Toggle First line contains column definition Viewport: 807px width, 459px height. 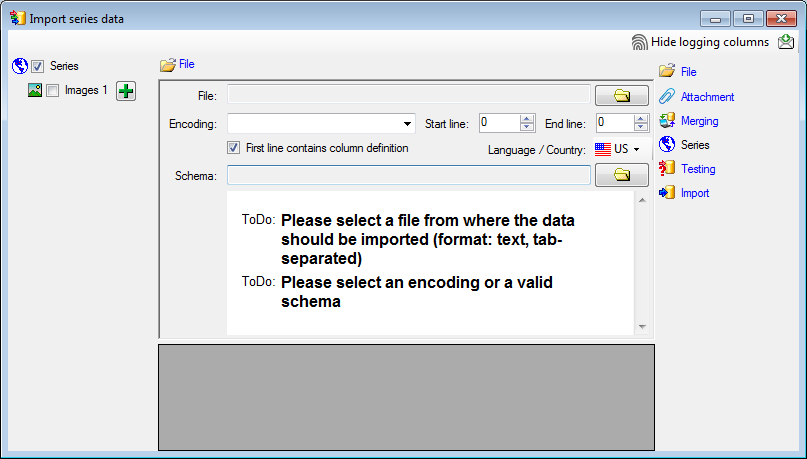pyautogui.click(x=234, y=148)
